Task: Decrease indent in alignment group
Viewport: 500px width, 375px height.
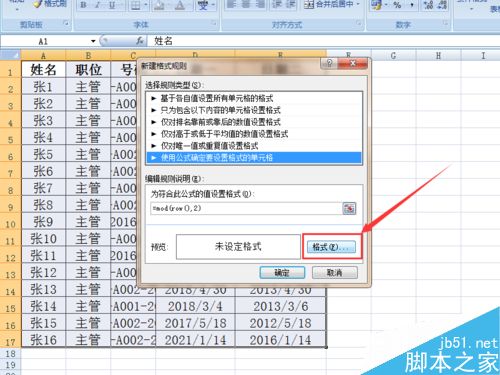Action: click(x=276, y=4)
